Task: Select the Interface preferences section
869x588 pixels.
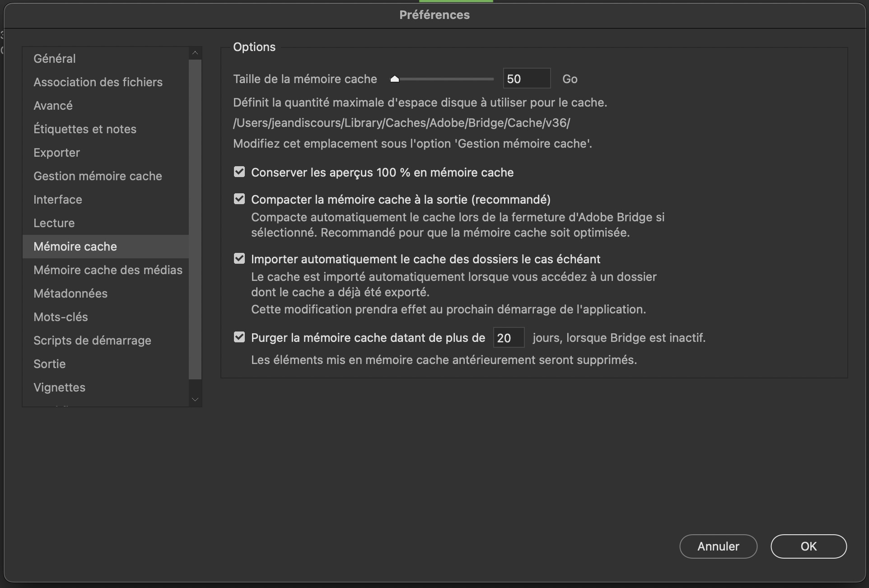Action: 57,199
